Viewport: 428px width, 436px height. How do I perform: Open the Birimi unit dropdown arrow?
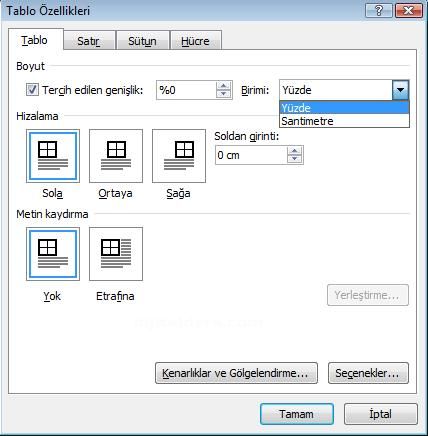pos(401,90)
